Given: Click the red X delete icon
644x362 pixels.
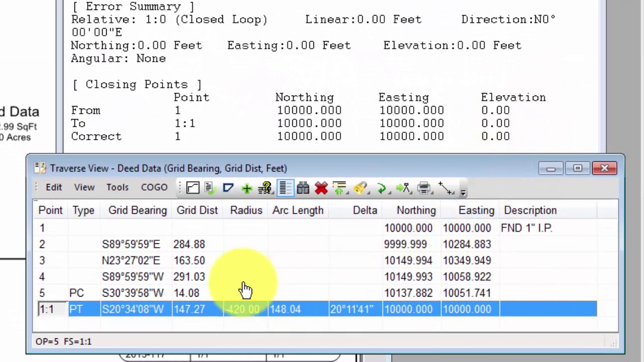Looking at the screenshot, I should (321, 188).
